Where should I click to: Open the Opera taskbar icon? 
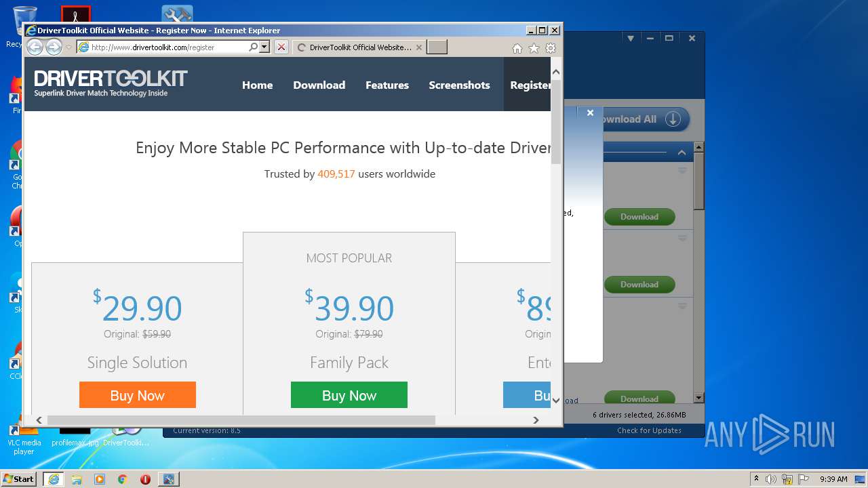(x=145, y=479)
